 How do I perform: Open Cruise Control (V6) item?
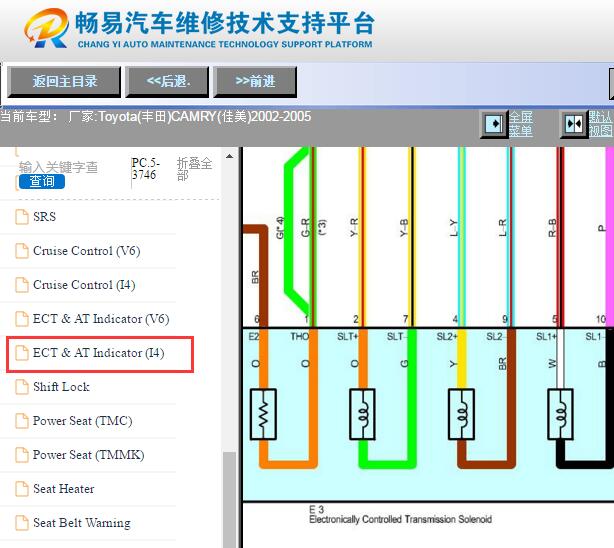87,251
